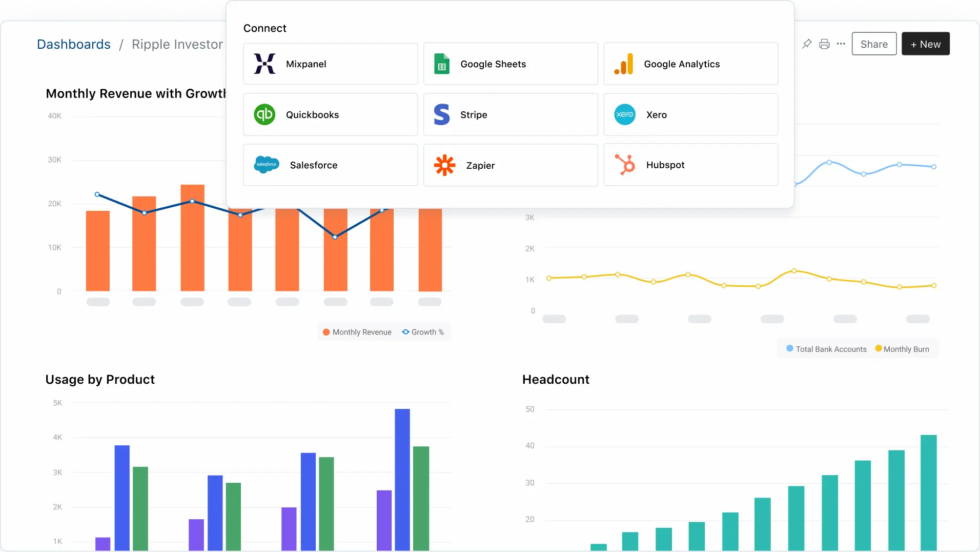Click the tallest blue bar in Usage by Product
980x552 pixels.
coord(402,480)
